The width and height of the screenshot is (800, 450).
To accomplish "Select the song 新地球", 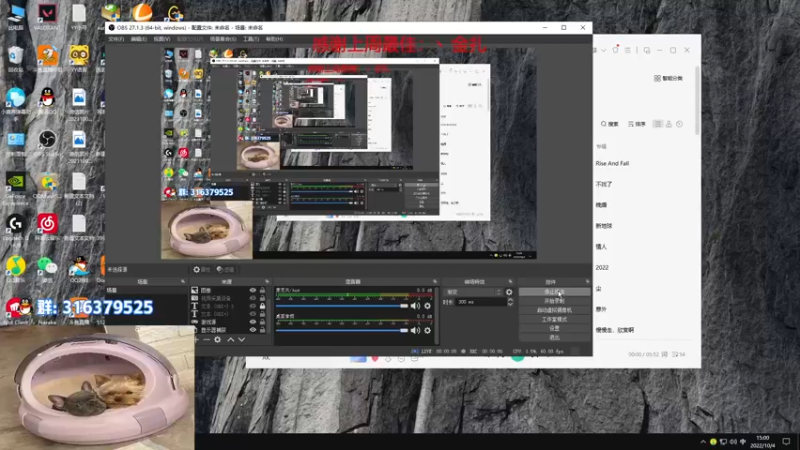I will 604,226.
